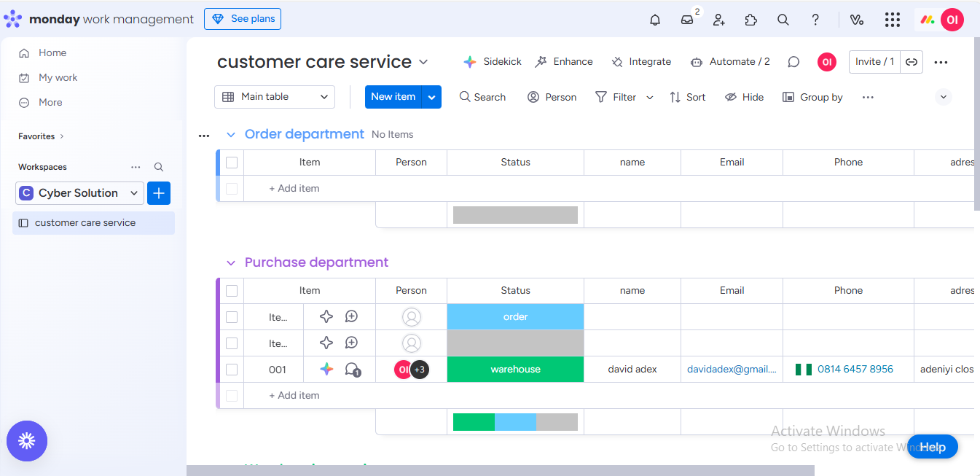Click the search everything magnifier in top bar
Image resolution: width=980 pixels, height=476 pixels.
783,20
